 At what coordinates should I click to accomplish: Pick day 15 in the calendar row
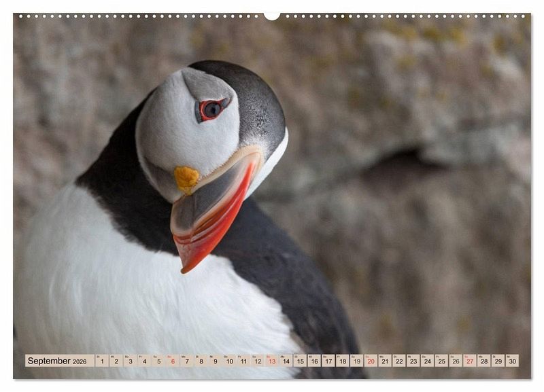(x=301, y=361)
